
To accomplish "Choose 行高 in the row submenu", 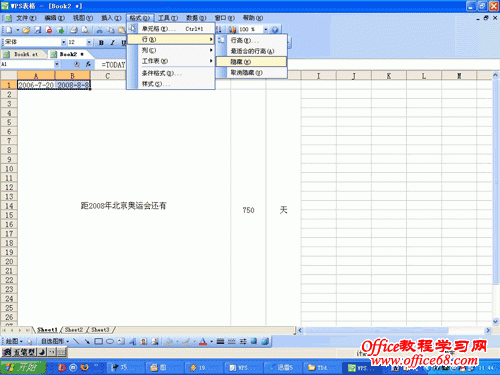I will pyautogui.click(x=251, y=41).
